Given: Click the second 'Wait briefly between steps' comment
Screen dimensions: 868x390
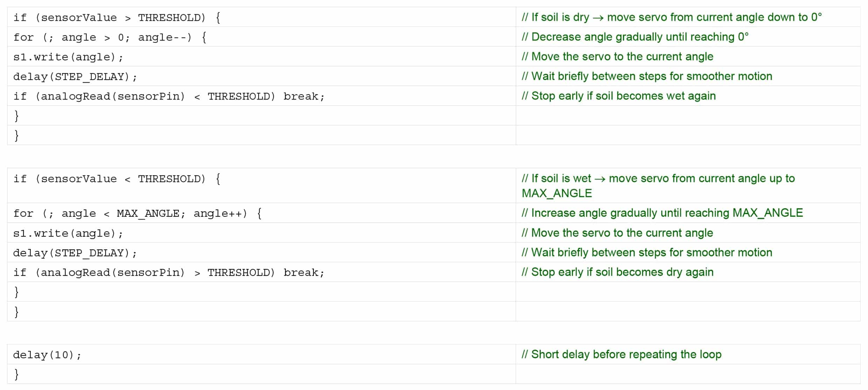Looking at the screenshot, I should pos(646,253).
